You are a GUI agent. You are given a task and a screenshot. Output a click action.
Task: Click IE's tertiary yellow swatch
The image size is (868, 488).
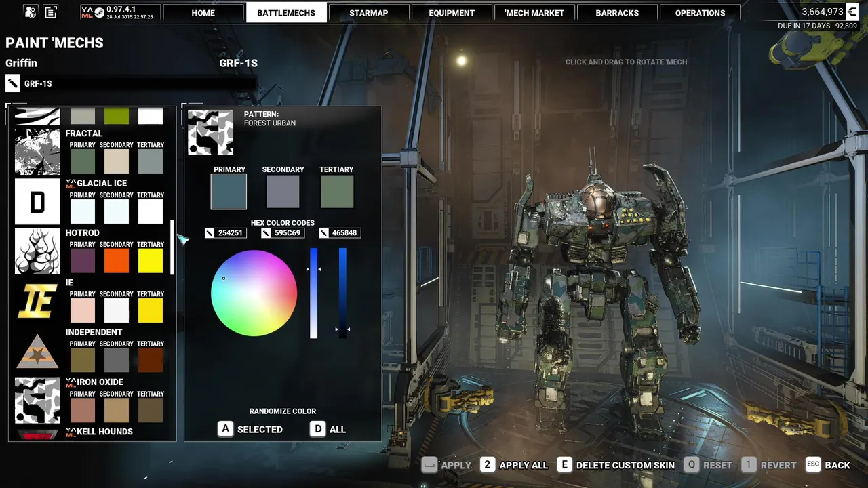pyautogui.click(x=151, y=311)
